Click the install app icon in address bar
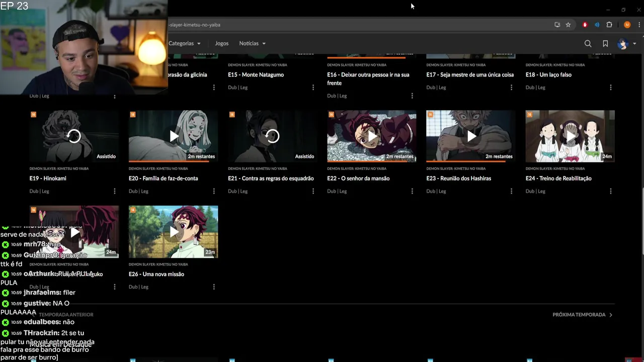644x362 pixels. click(557, 25)
